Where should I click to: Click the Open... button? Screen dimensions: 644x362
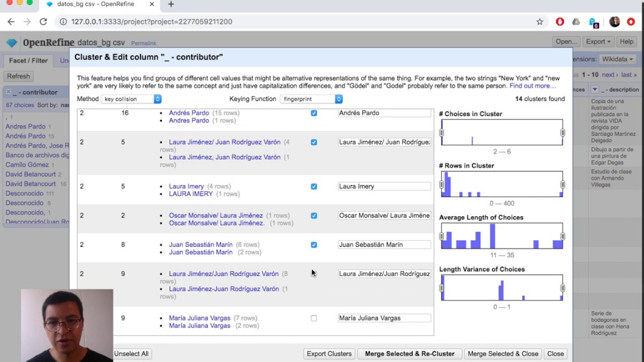point(566,42)
